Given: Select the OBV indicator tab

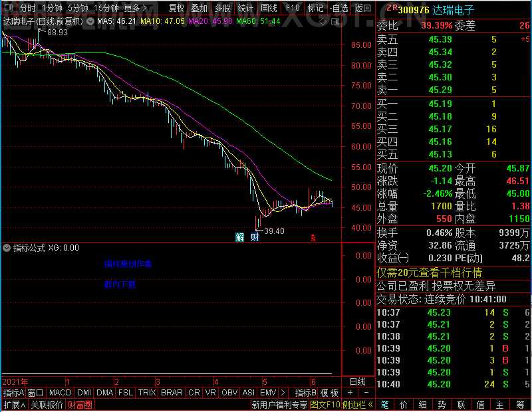Looking at the screenshot, I should click(229, 393).
